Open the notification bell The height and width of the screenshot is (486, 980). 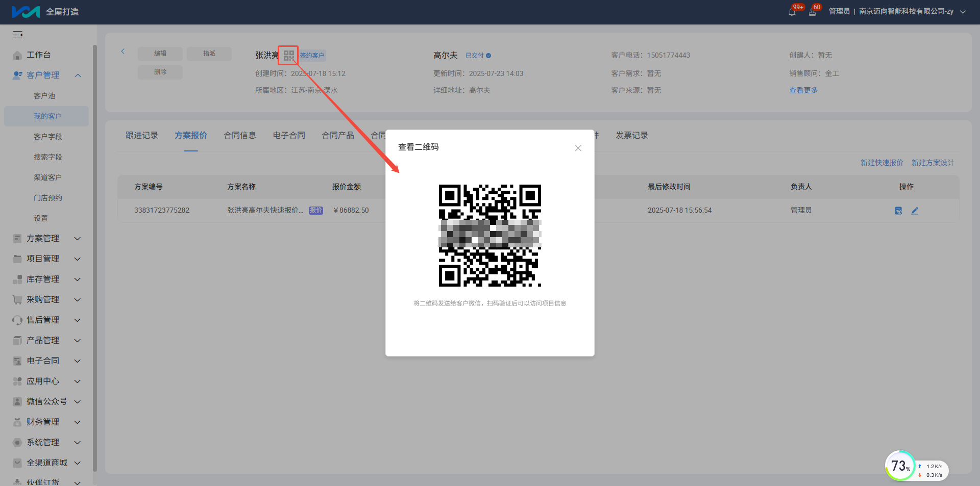coord(792,12)
